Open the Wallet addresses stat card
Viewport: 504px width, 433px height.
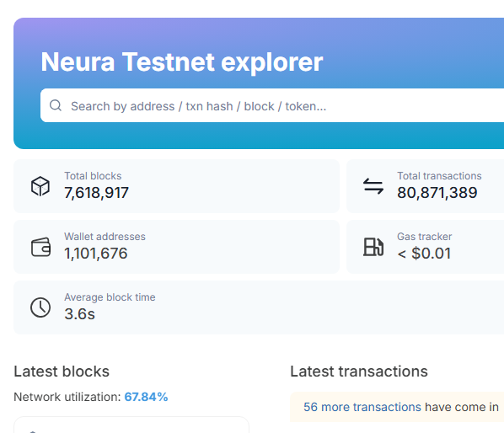(176, 247)
